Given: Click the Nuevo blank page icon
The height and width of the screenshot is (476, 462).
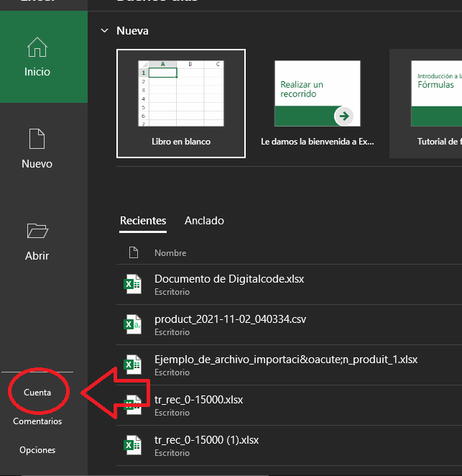Looking at the screenshot, I should (x=37, y=139).
